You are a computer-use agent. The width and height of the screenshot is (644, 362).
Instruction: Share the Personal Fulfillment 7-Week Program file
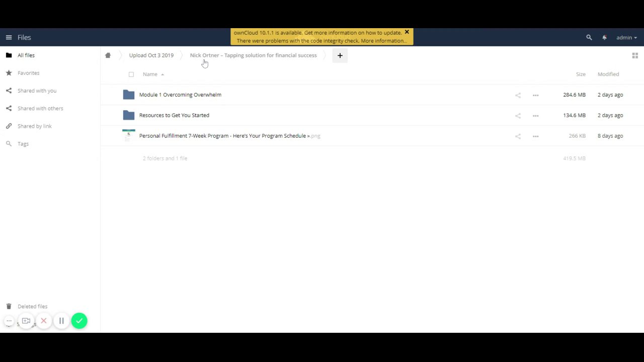(x=518, y=136)
